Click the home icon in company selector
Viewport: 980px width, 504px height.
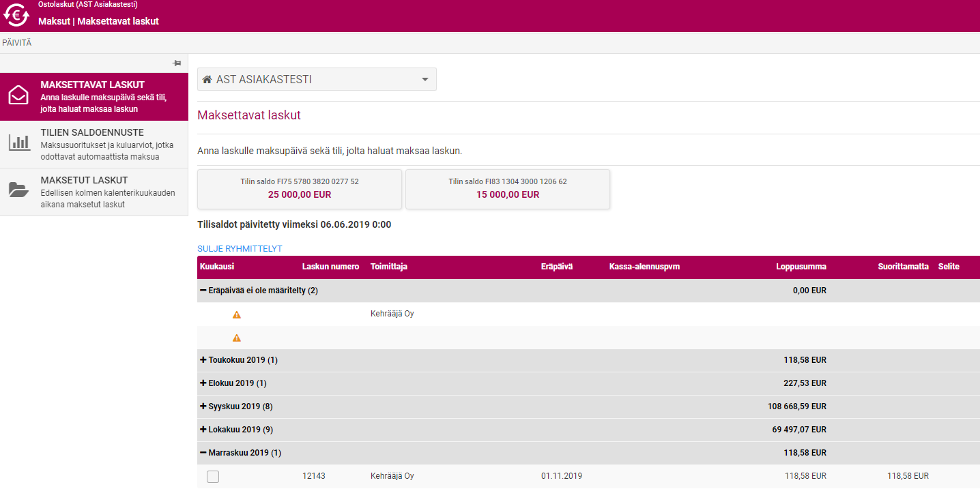coord(207,80)
